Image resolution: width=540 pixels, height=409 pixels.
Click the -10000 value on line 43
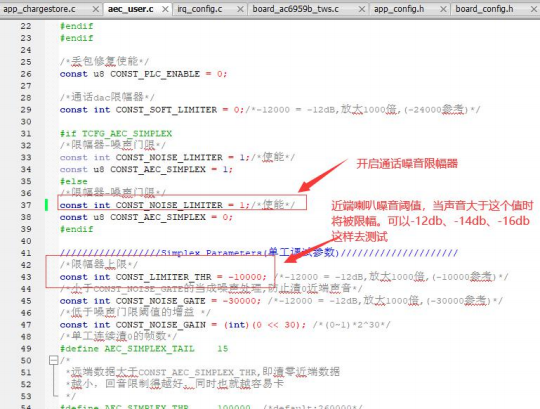(245, 277)
